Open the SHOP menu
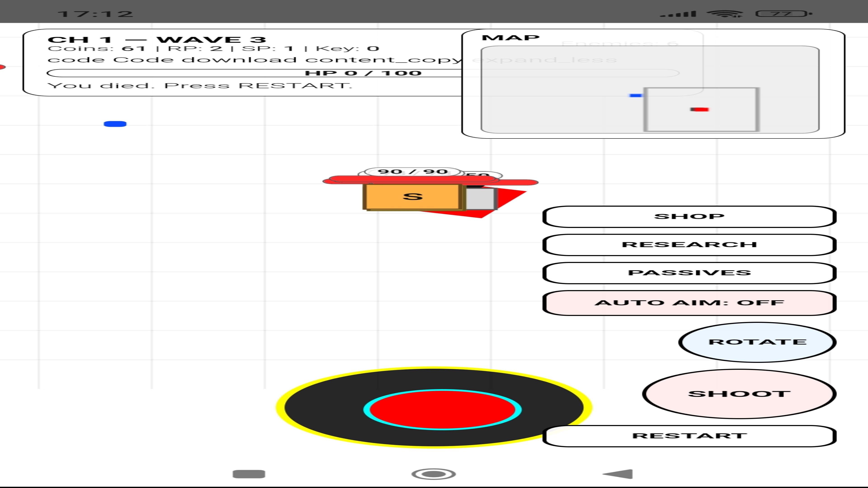Screen dimensions: 868x488 pyautogui.click(x=689, y=217)
